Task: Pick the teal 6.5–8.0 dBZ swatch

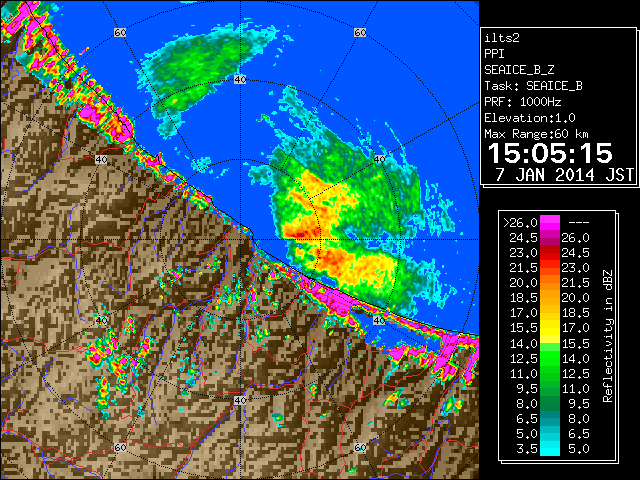Action: coord(550,418)
